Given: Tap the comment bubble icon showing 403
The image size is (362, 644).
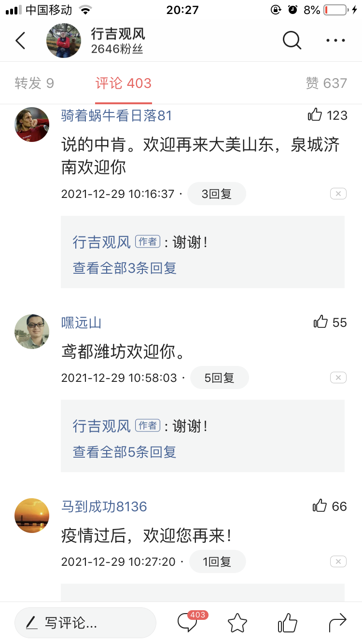Looking at the screenshot, I should (x=188, y=622).
